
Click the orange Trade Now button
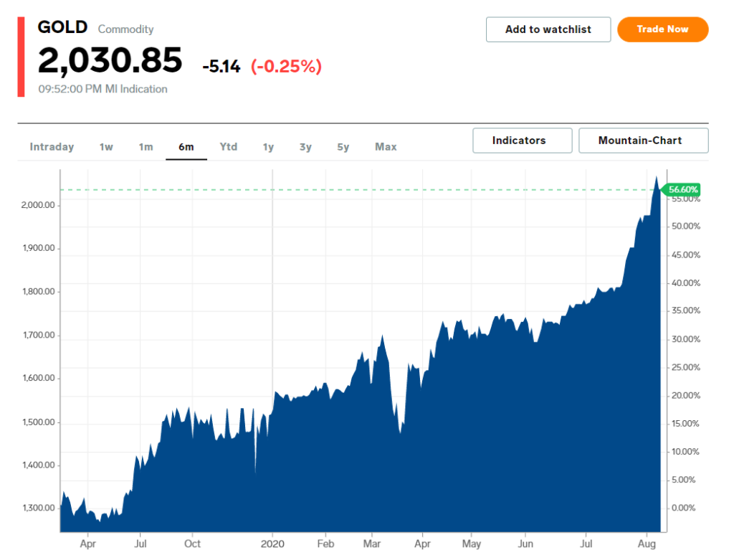(662, 29)
